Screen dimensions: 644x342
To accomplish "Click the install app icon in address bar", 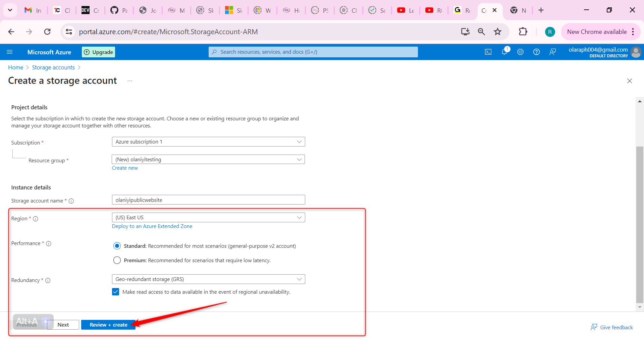I will [465, 32].
